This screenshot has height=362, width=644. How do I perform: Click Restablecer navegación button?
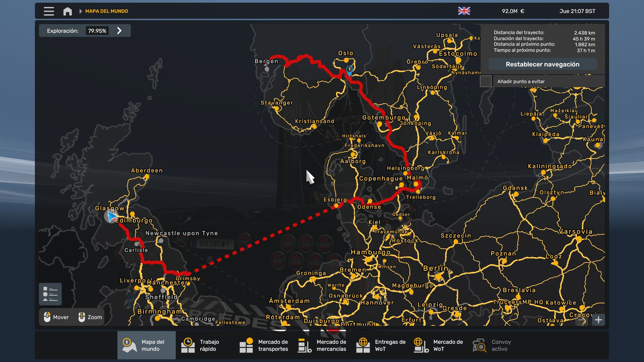point(542,64)
